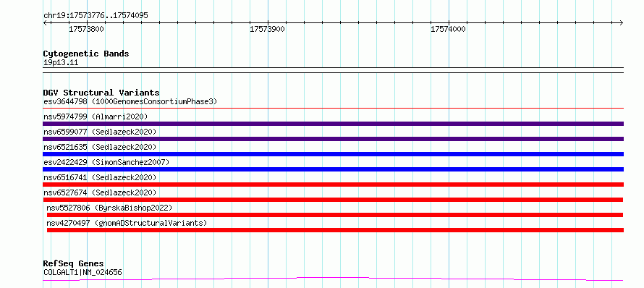This screenshot has width=644, height=288.
Task: Click the nsv6521635 (Sedlazeck2020) label
Action: pyautogui.click(x=100, y=147)
